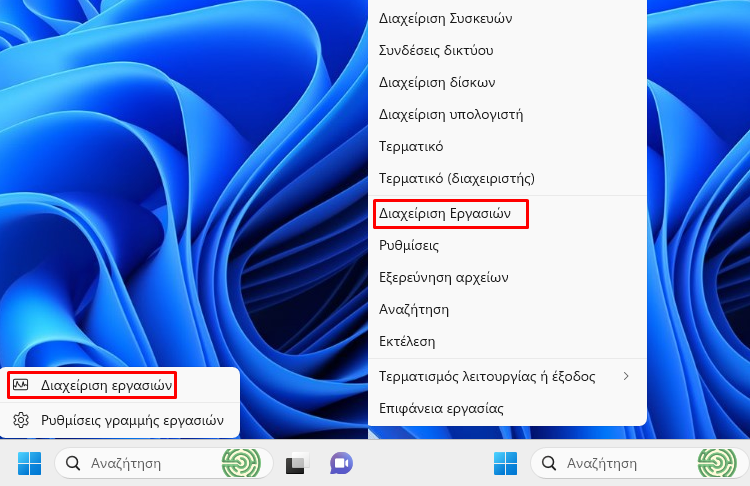This screenshot has height=486, width=750.
Task: Open Τερματικό without administrator rights
Action: pos(507,146)
